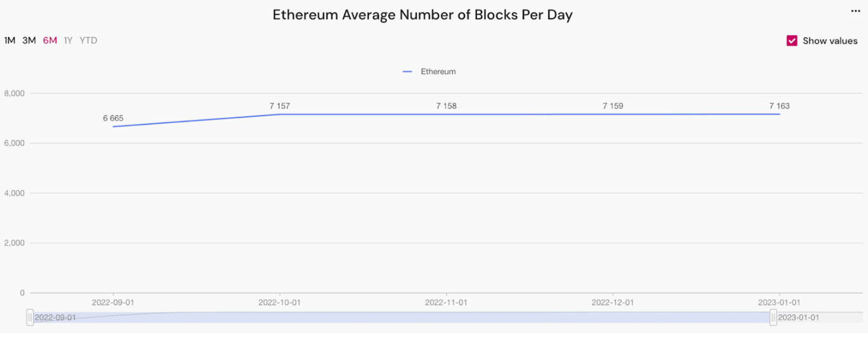Click the 2022-10-01 axis label

click(x=280, y=302)
